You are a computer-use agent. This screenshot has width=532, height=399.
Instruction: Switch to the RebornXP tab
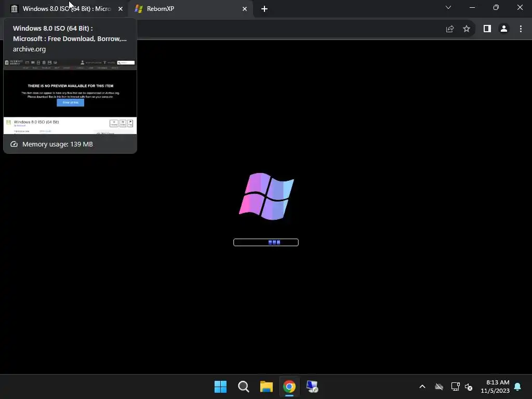(190, 9)
